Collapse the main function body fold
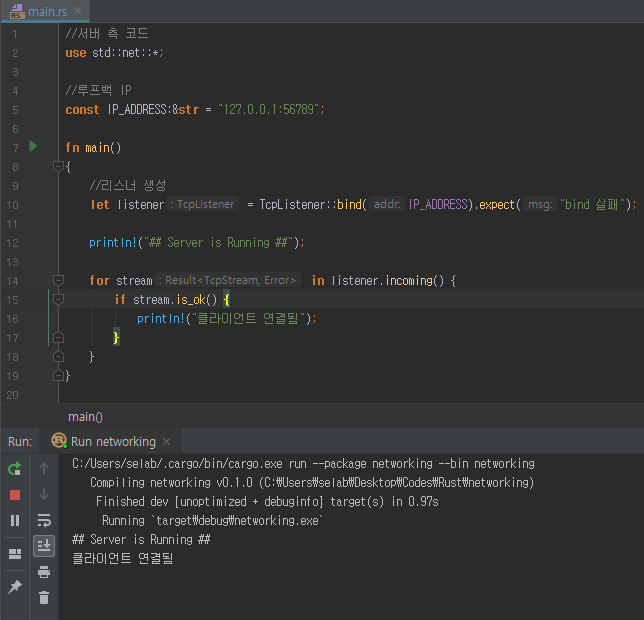This screenshot has height=620, width=644. pyautogui.click(x=58, y=166)
